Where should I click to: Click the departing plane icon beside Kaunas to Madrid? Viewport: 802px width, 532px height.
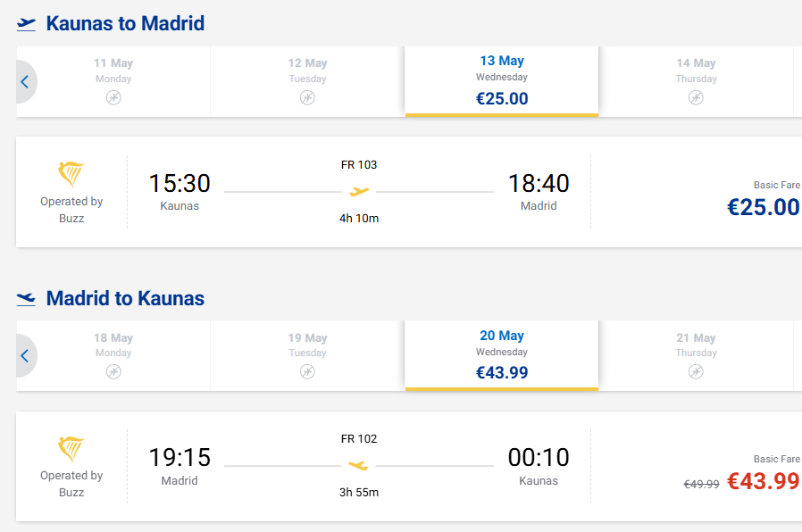point(27,24)
